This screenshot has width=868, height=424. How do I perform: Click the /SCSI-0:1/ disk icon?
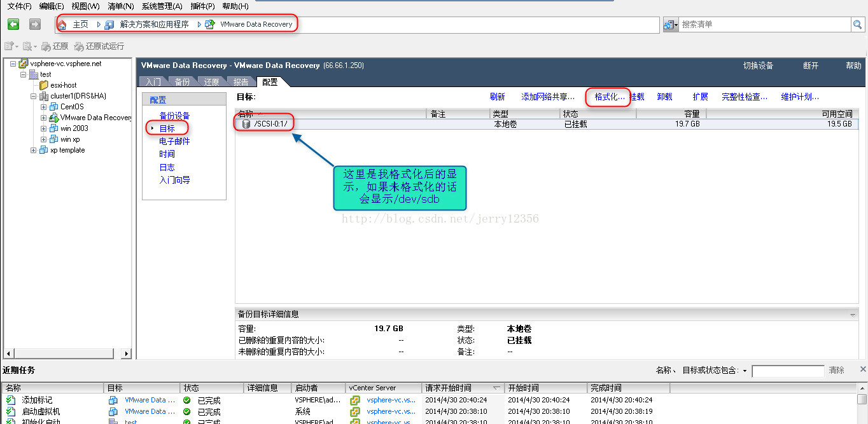click(x=246, y=124)
